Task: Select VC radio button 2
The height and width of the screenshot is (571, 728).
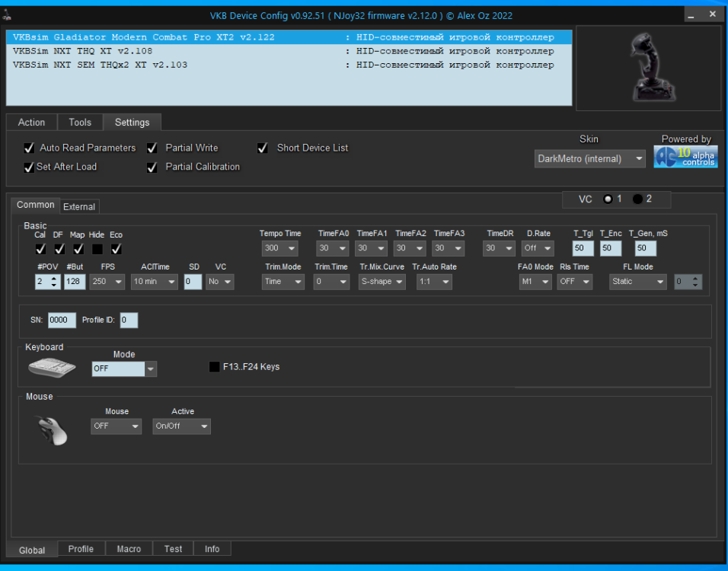Action: (637, 199)
